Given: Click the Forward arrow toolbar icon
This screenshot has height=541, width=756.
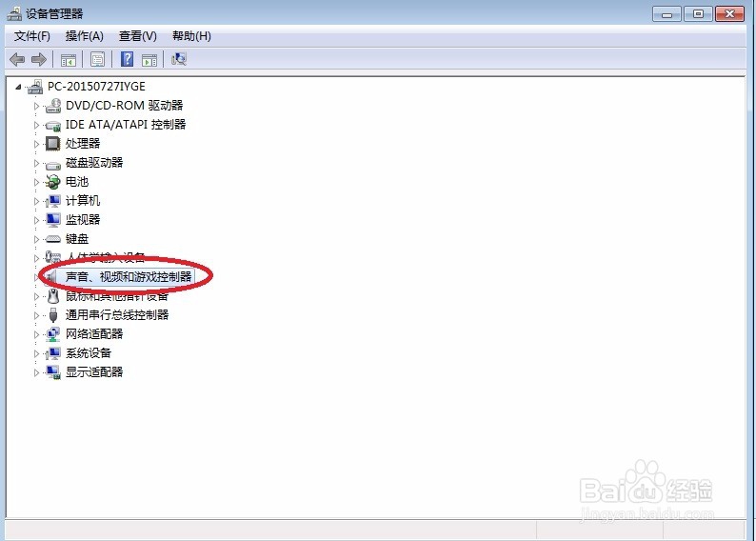Looking at the screenshot, I should (x=39, y=60).
